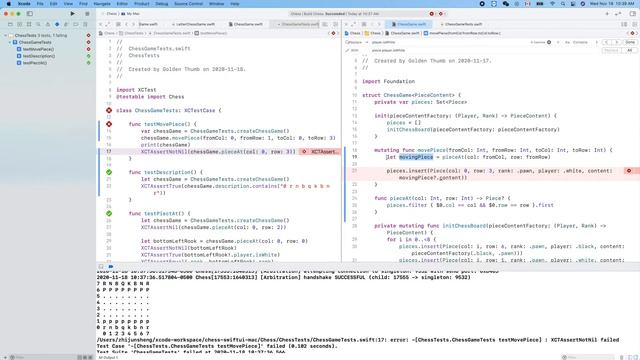
Task: Run the project with the Play button
Action: (73, 13)
